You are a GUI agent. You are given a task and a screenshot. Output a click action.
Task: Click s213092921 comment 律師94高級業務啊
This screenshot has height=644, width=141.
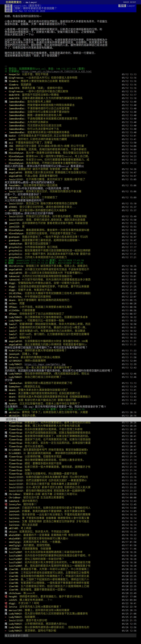click(35, 361)
